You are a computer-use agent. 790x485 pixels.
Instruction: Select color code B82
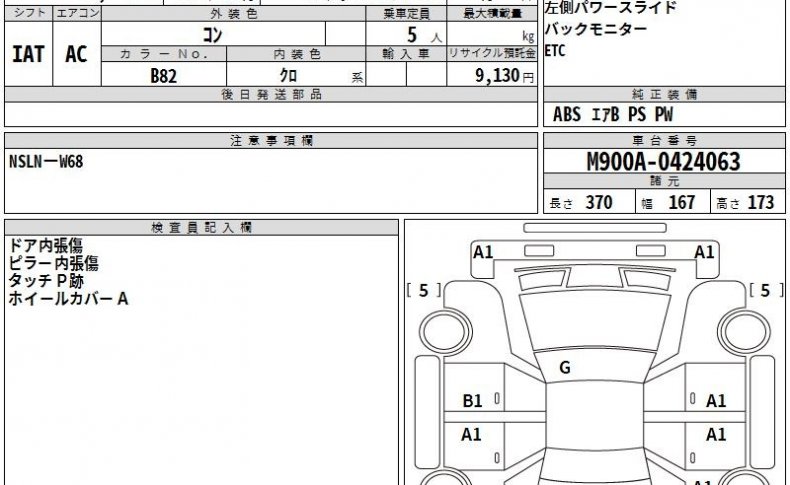coord(164,76)
